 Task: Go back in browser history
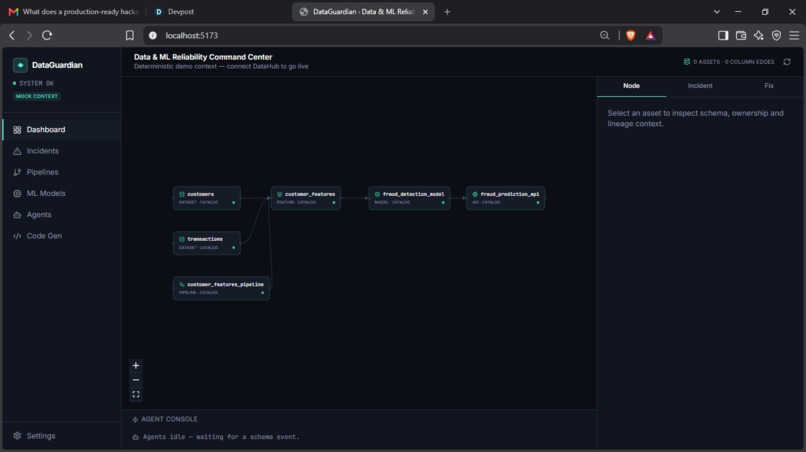coord(12,35)
